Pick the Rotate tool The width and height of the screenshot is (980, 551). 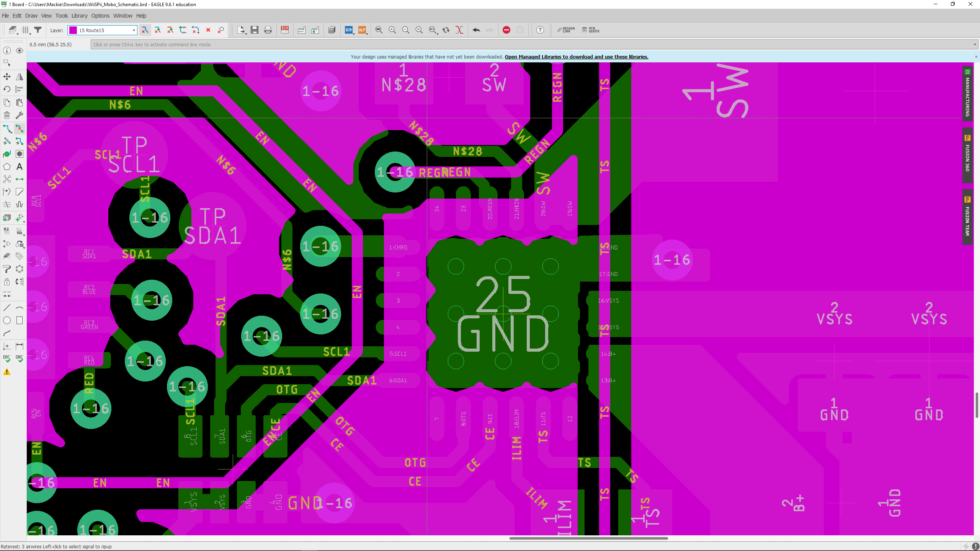click(7, 89)
